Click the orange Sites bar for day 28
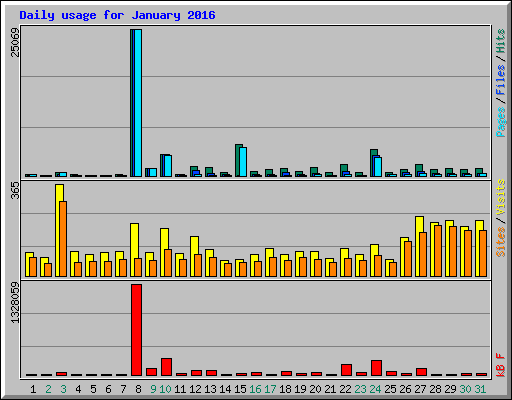 coord(438,251)
